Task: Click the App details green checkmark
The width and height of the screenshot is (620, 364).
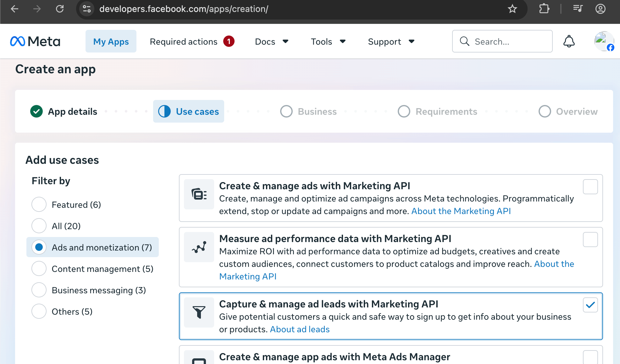Action: 36,111
